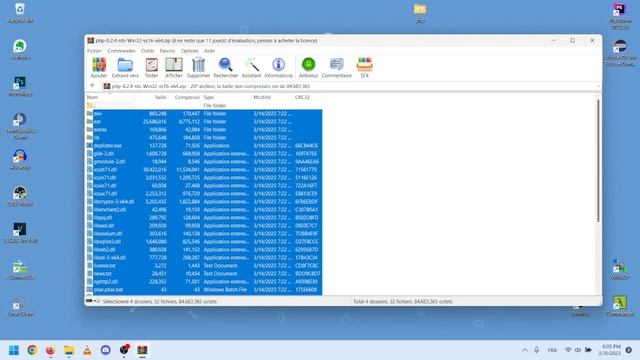Click the FRA language indicator
Viewport: 640px width, 360px height.
(552, 350)
